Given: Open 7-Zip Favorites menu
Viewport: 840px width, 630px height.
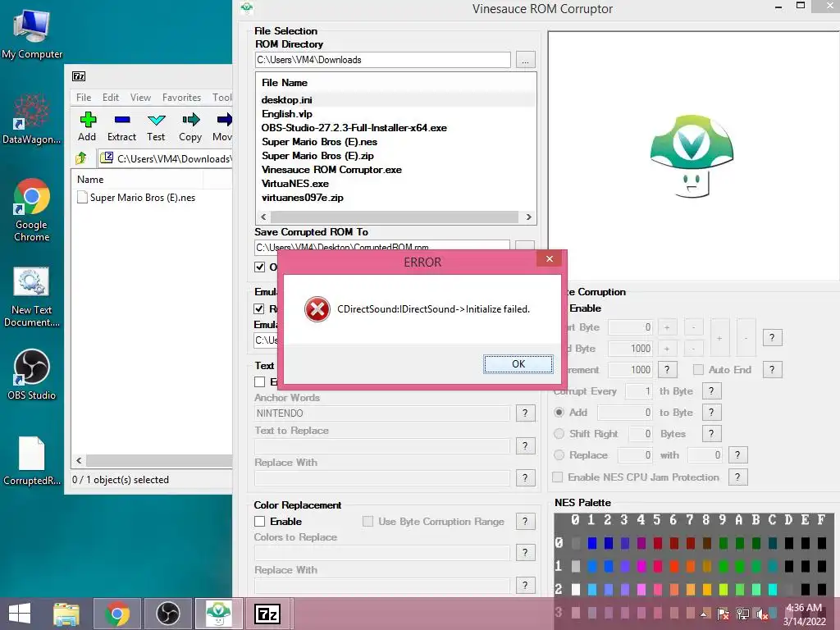Looking at the screenshot, I should 181,98.
